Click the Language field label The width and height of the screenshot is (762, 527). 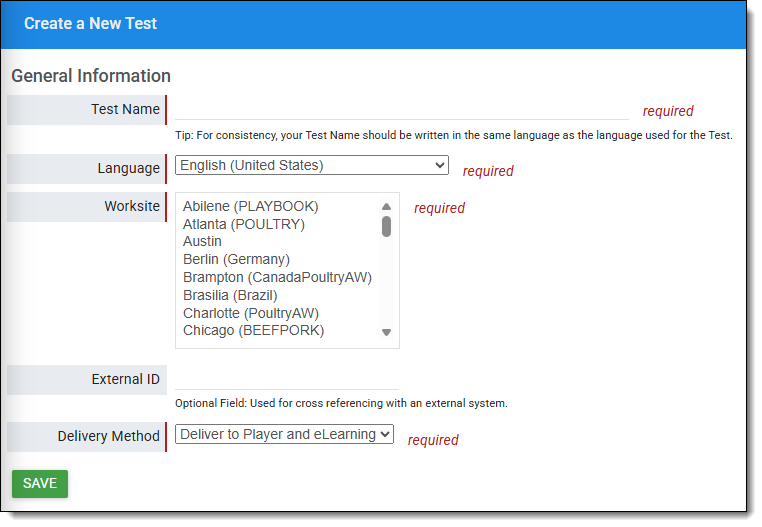[128, 169]
